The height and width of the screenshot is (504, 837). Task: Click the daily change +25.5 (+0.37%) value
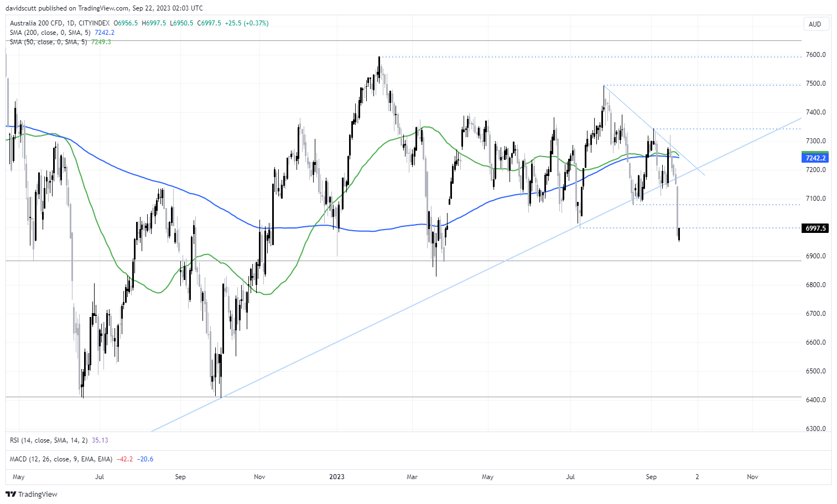click(x=247, y=23)
